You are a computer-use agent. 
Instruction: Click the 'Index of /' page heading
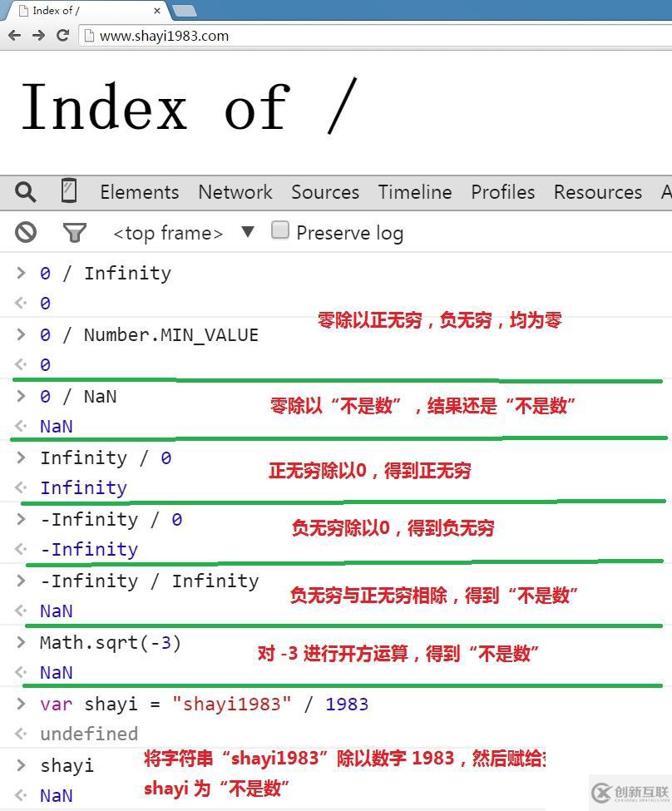189,107
